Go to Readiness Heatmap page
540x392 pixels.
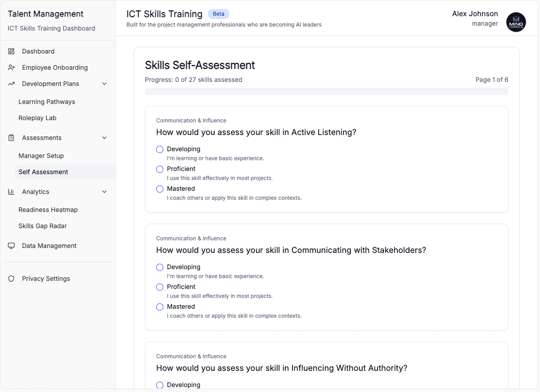[x=48, y=210]
